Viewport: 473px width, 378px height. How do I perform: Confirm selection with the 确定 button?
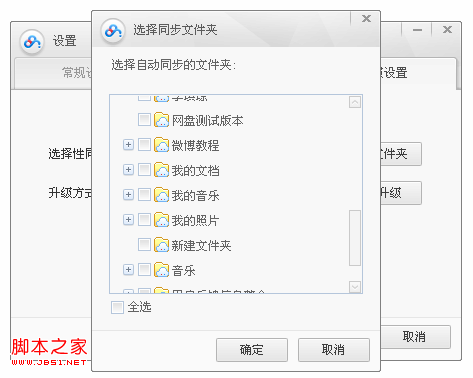[252, 350]
